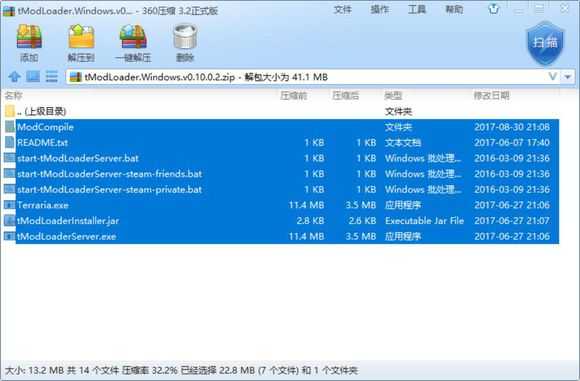The width and height of the screenshot is (580, 381).
Task: Select Terraria.exe file name
Action: tap(43, 205)
